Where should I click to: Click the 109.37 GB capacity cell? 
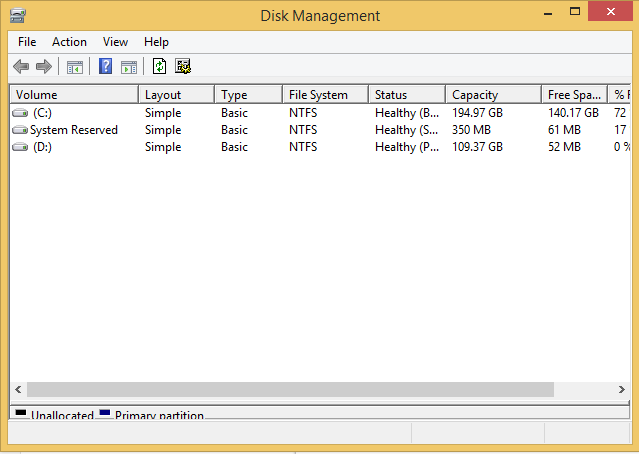coord(477,147)
